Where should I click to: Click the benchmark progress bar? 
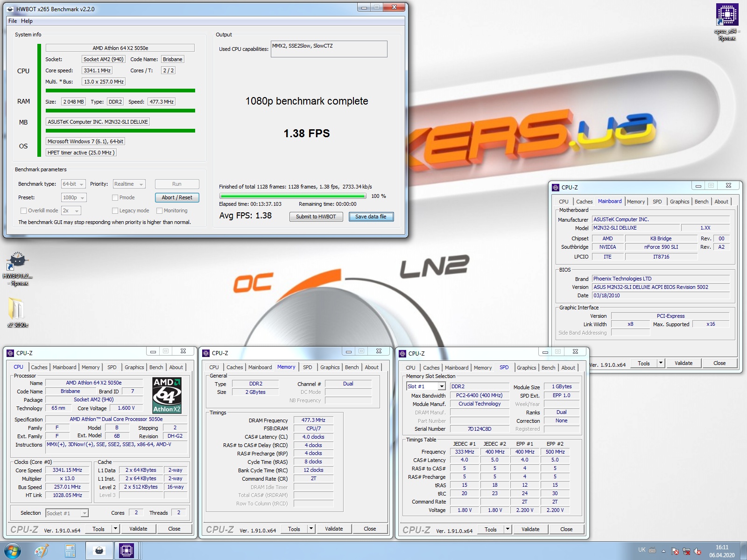pyautogui.click(x=293, y=196)
